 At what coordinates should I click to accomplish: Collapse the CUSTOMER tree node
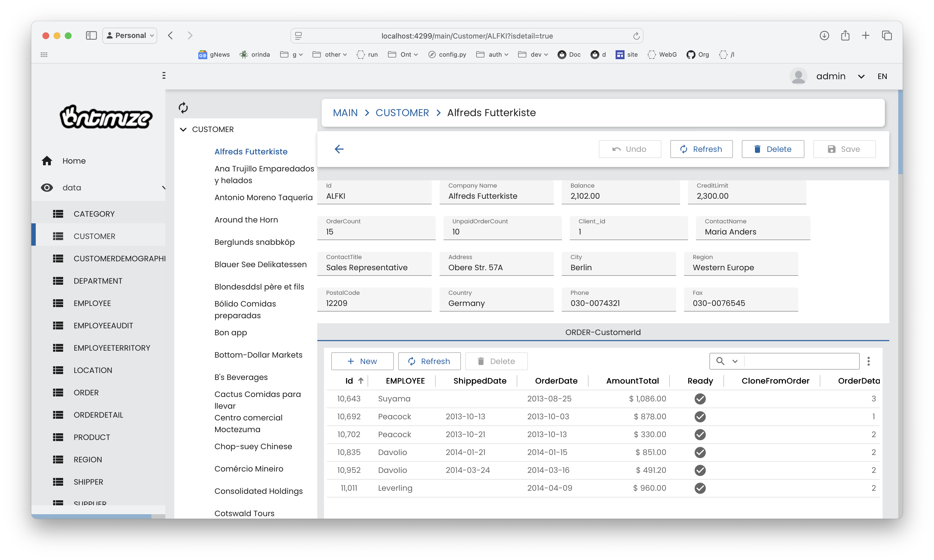click(x=183, y=130)
